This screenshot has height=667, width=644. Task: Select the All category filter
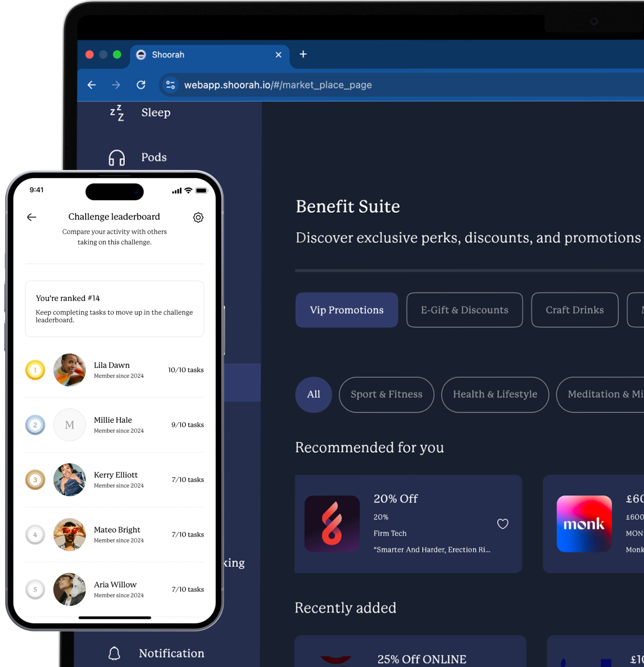click(314, 395)
